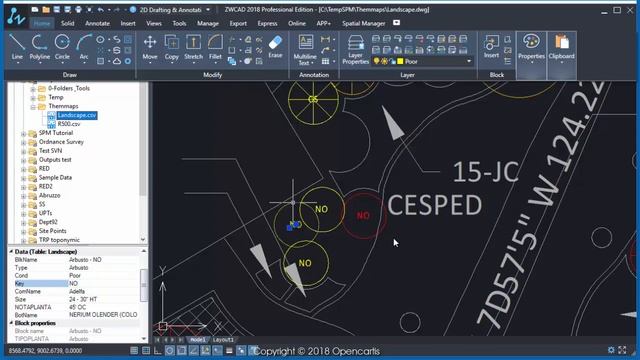Toggle layer on/off lightbulb for Poor layer
Image resolution: width=640 pixels, height=360 pixels.
pos(376,61)
